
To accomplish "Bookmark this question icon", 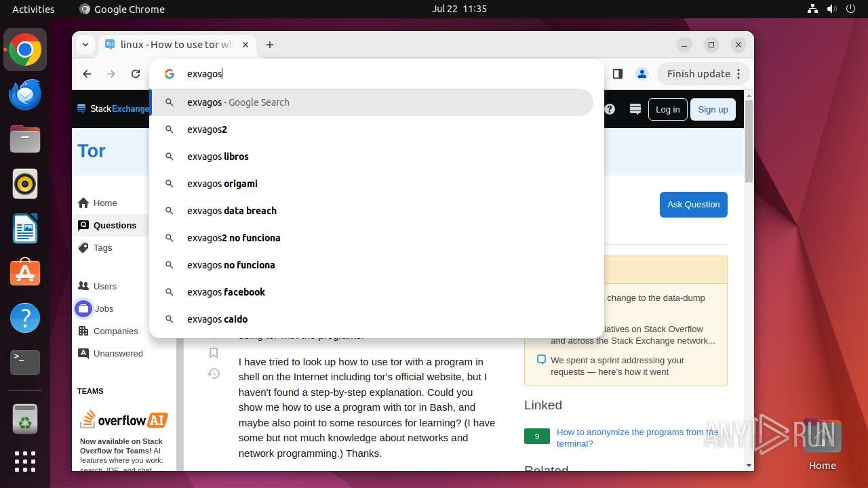I will coord(214,352).
